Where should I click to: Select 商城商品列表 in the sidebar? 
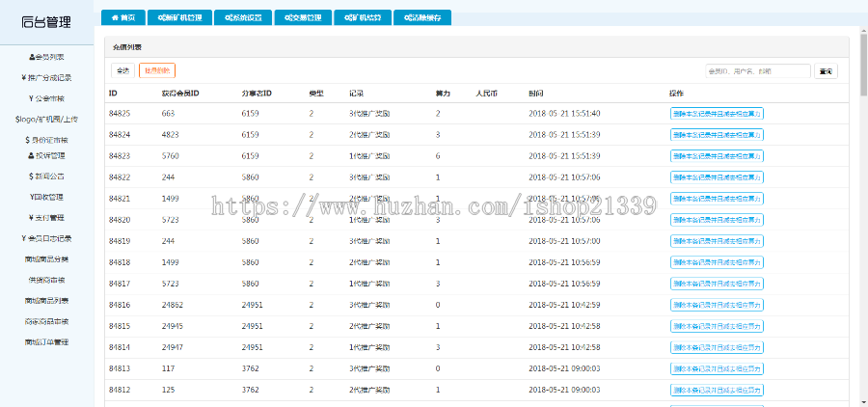point(47,301)
